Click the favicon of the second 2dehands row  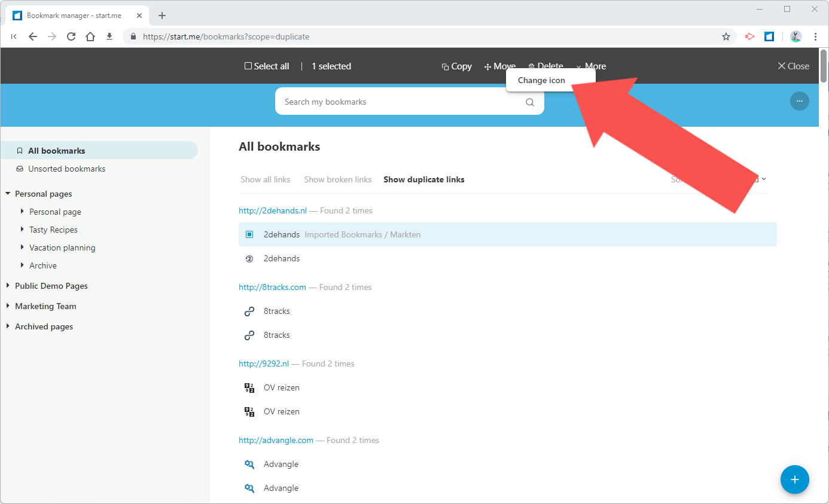tap(249, 259)
